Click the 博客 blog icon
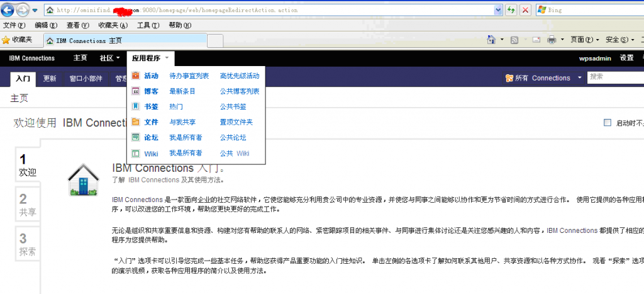The height and width of the screenshot is (294, 644). (135, 91)
